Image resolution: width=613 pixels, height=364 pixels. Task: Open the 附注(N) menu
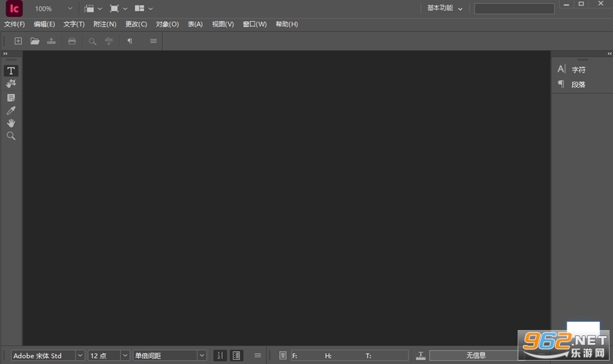tap(105, 24)
